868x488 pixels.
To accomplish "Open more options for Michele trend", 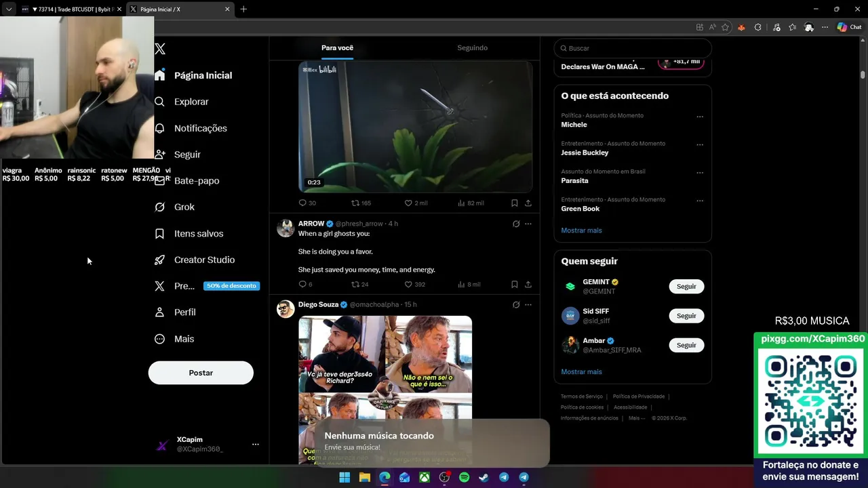I will [x=700, y=117].
